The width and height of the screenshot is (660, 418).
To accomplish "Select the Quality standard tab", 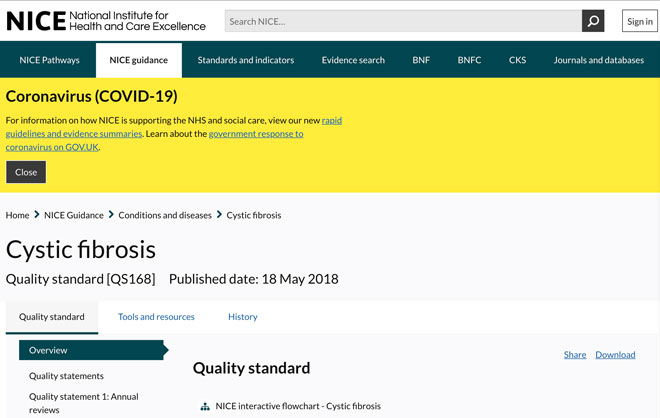I will tap(52, 317).
